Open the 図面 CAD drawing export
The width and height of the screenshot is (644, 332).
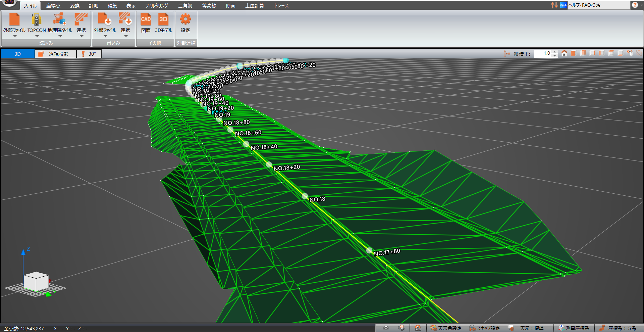[146, 20]
